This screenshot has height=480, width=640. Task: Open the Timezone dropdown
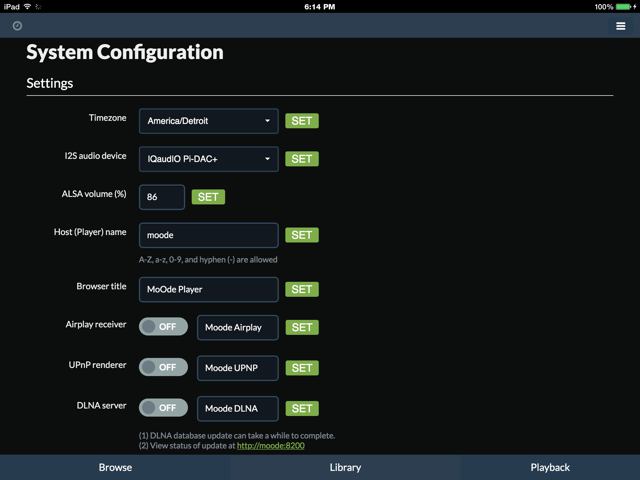209,121
